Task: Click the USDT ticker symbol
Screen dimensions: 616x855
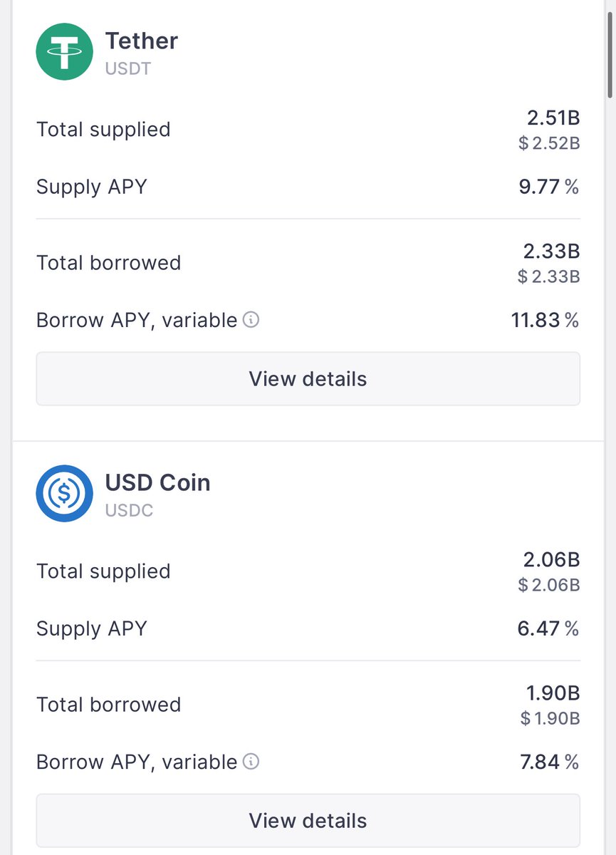Action: click(x=129, y=68)
